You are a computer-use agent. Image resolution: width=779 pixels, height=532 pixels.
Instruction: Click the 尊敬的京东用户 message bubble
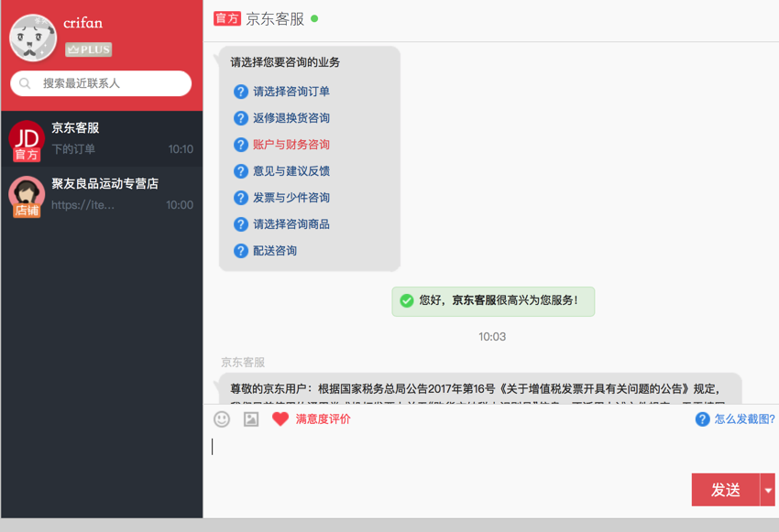tap(479, 389)
